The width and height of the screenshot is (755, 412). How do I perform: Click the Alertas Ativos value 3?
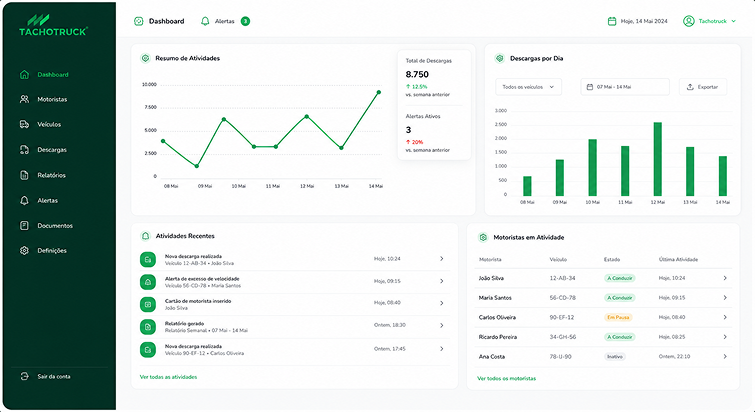click(408, 130)
